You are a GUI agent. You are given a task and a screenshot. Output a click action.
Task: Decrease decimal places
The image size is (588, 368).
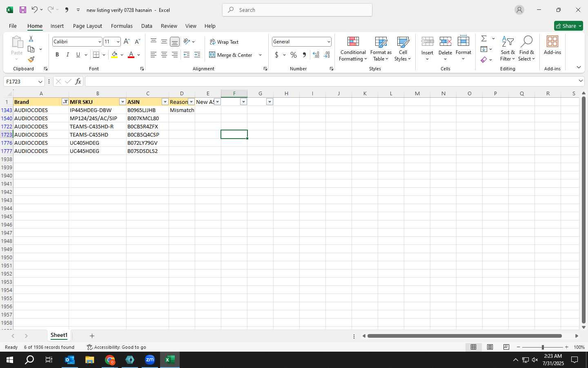point(327,55)
